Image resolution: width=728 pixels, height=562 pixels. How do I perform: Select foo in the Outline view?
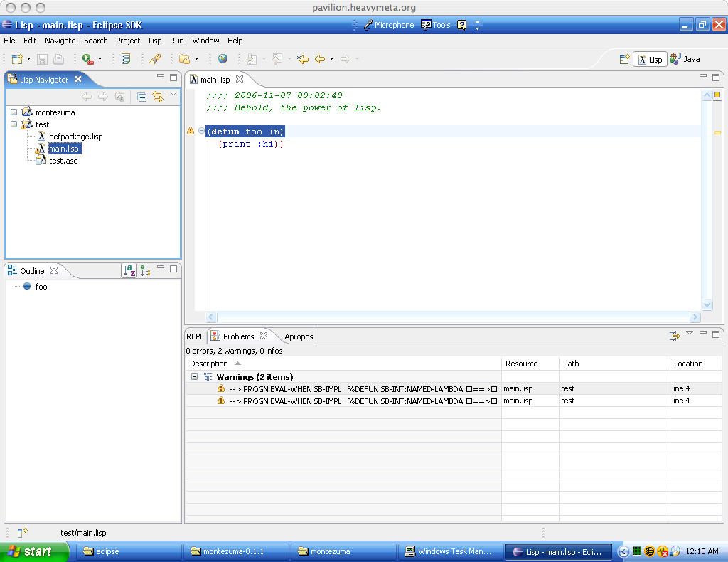pos(41,287)
